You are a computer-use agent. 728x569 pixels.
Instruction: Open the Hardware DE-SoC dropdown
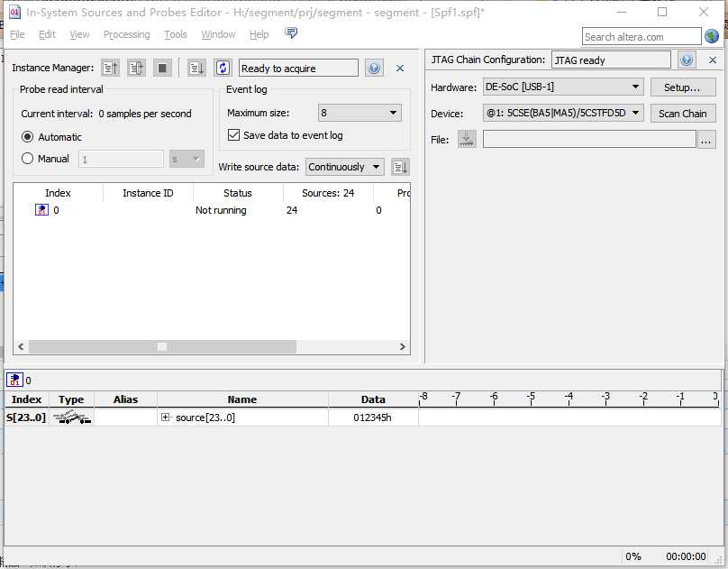coord(563,87)
